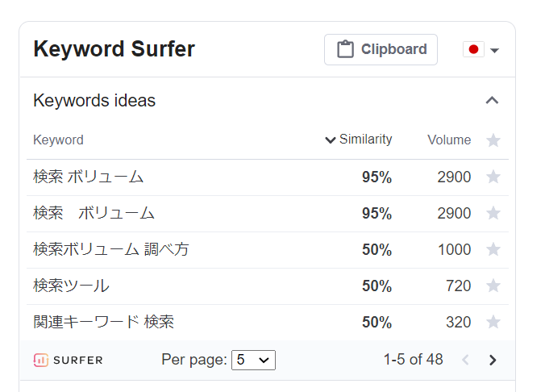Click the previous page arrow
Image resolution: width=545 pixels, height=392 pixels.
466,360
